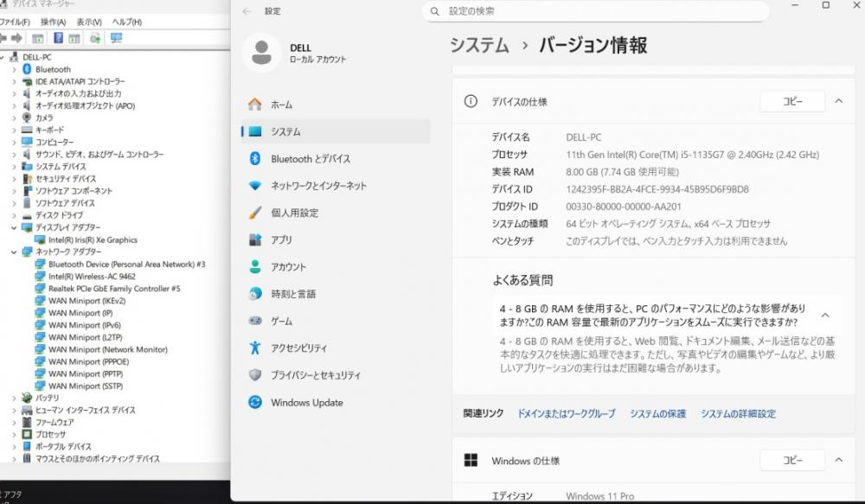
Task: Expand the ファームウェア node
Action: 14,423
